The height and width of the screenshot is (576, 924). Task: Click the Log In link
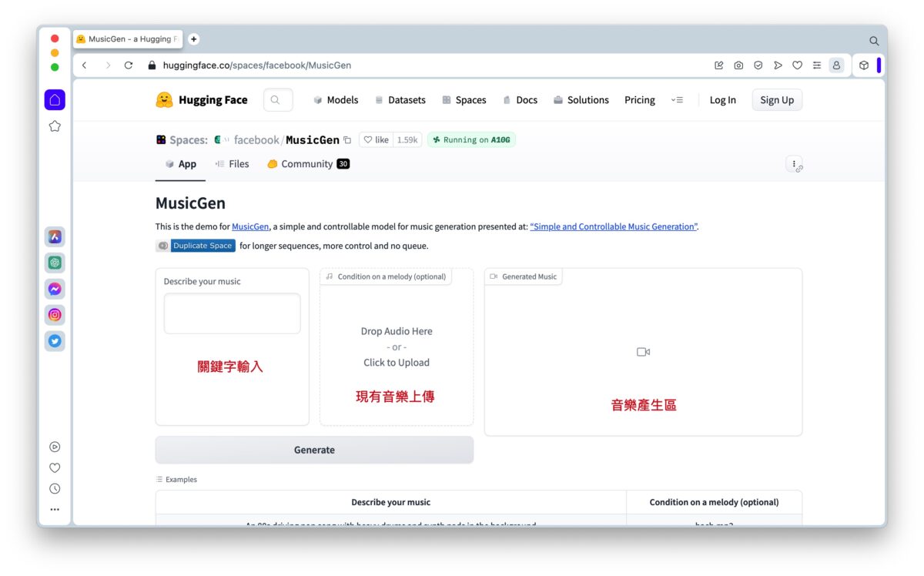[x=722, y=100]
